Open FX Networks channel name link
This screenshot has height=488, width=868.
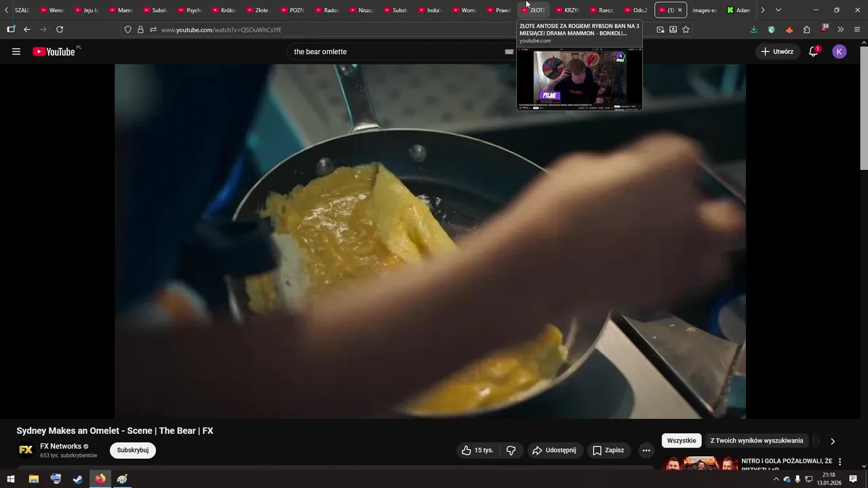[60, 446]
